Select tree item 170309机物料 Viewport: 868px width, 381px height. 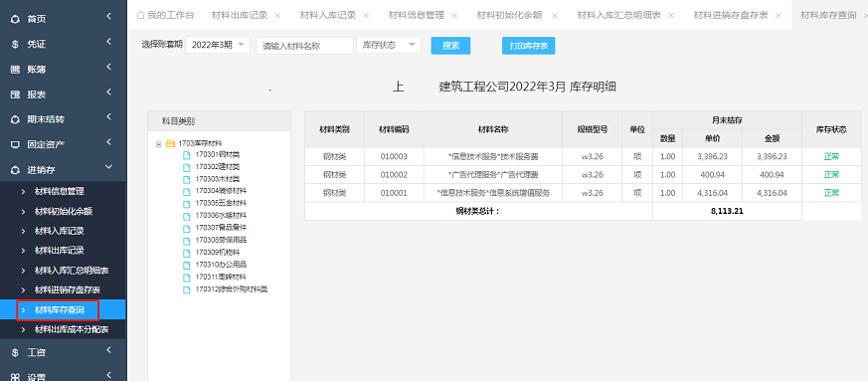click(x=218, y=252)
